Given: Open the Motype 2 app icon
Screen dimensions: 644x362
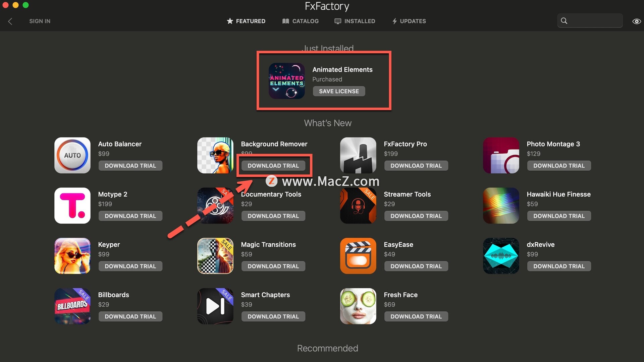Looking at the screenshot, I should (72, 205).
